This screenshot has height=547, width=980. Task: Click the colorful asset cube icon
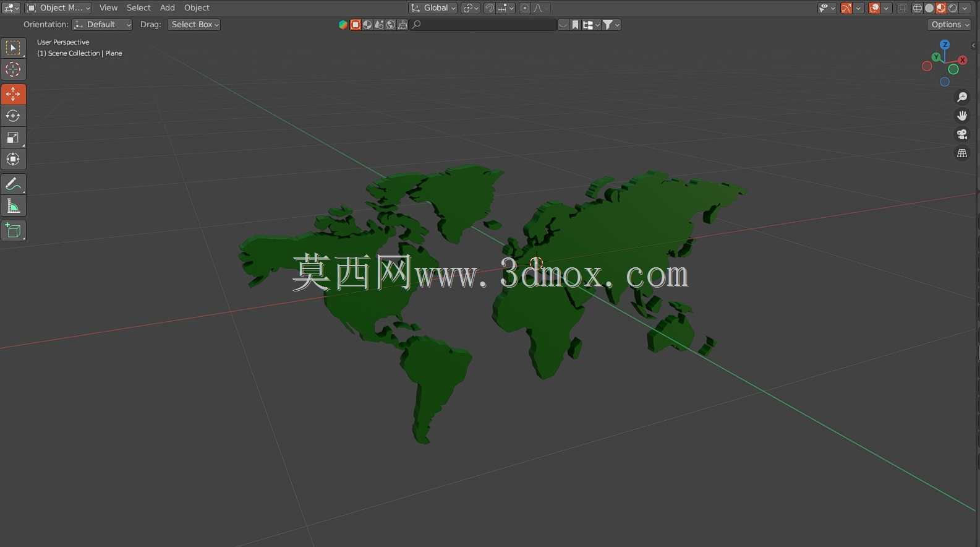(x=343, y=25)
